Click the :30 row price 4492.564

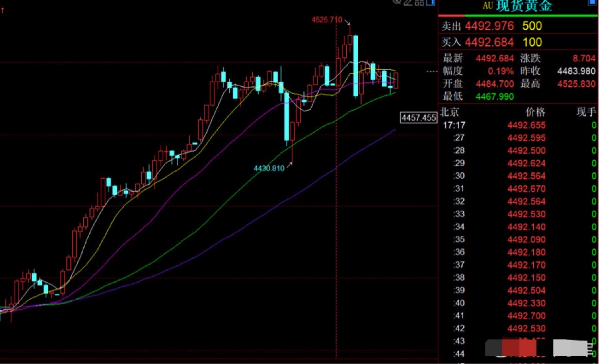point(526,176)
